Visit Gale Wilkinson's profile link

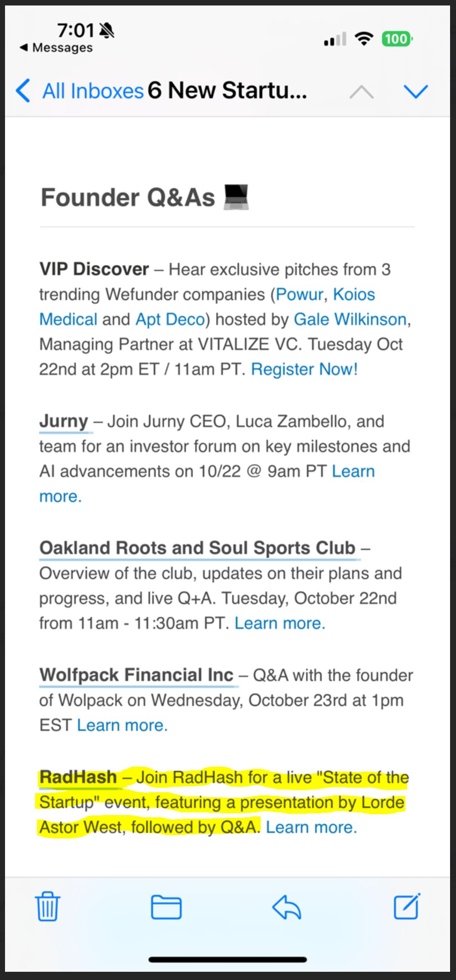pos(350,319)
